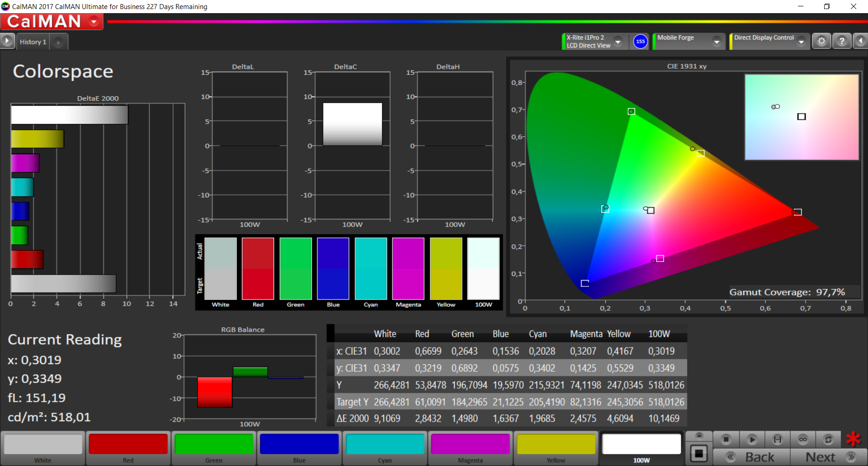Open settings with the gear icon

pos(821,41)
